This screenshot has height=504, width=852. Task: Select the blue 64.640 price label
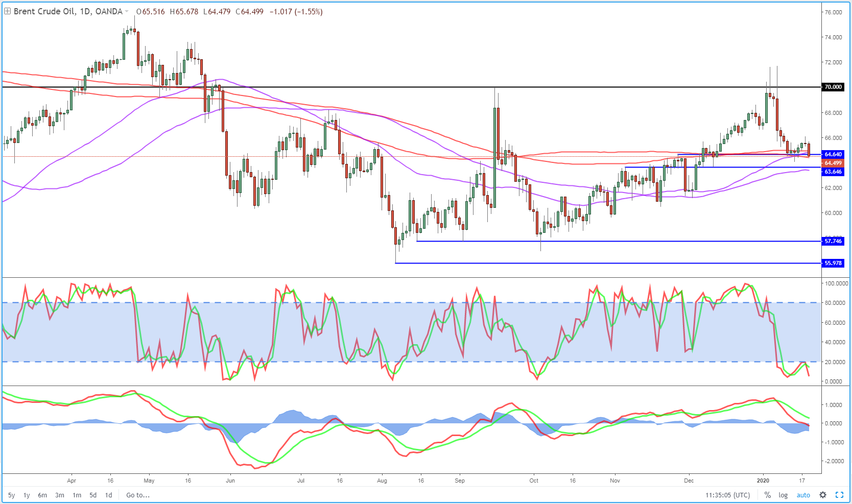(x=833, y=154)
